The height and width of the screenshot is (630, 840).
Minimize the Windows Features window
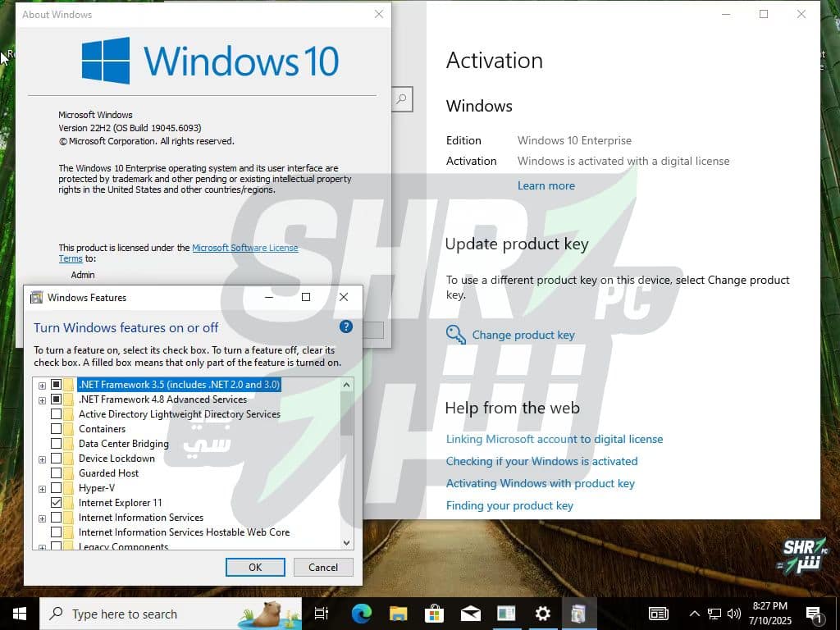[x=269, y=297]
